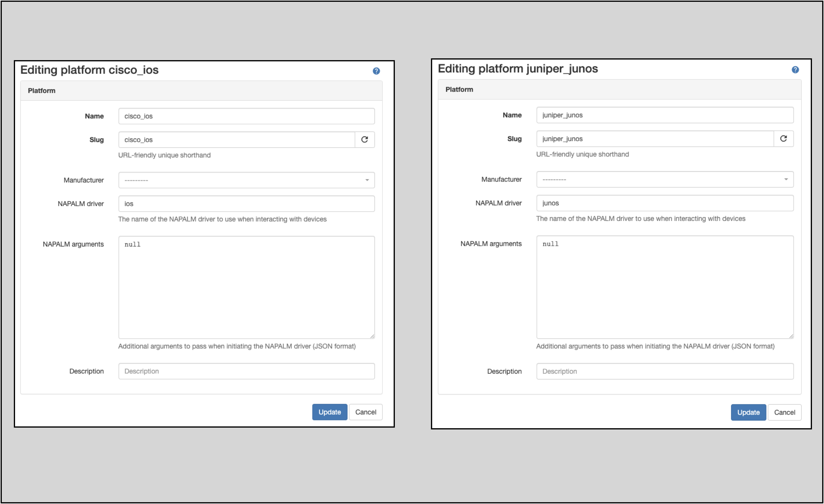Click 'Editing platform juniper_junos' heading

518,69
